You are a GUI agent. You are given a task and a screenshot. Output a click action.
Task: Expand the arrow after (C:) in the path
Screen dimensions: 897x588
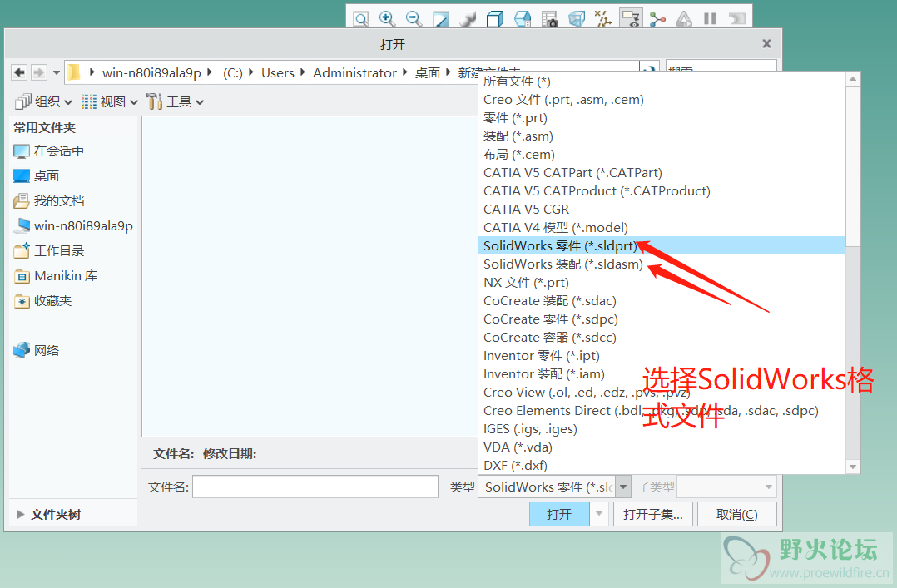[x=251, y=72]
